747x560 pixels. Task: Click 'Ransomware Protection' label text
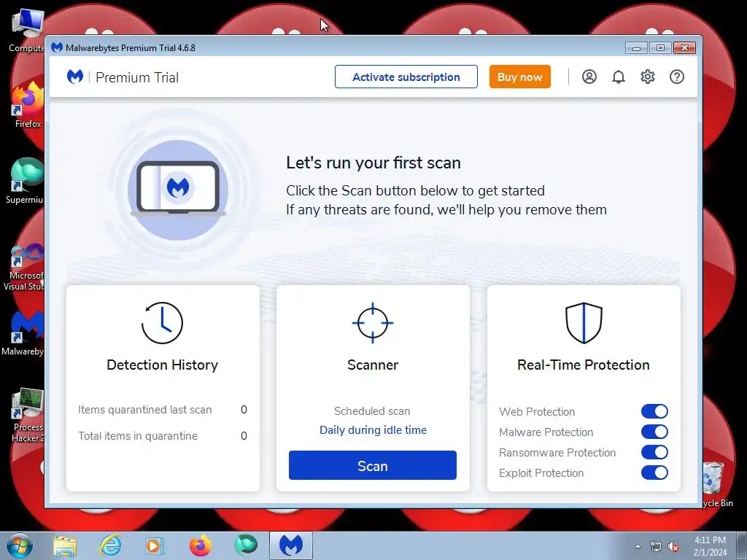557,452
